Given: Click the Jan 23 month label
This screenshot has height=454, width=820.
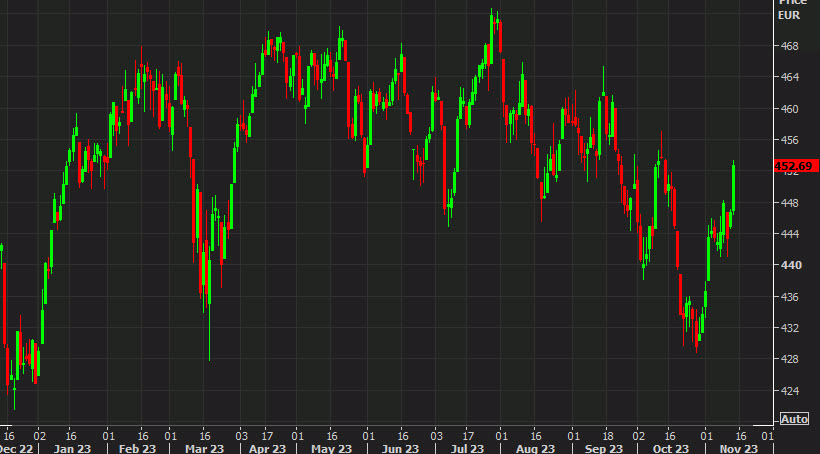Looking at the screenshot, I should click(x=72, y=449).
